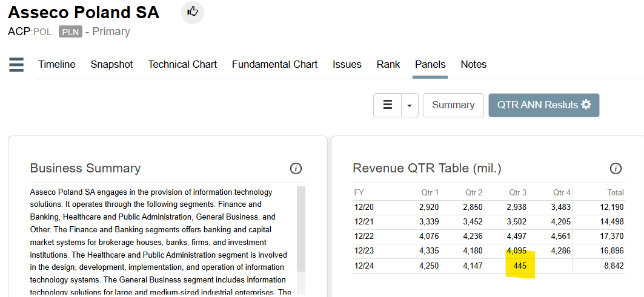
Task: Select the Fundamental Chart tab
Action: tap(274, 65)
